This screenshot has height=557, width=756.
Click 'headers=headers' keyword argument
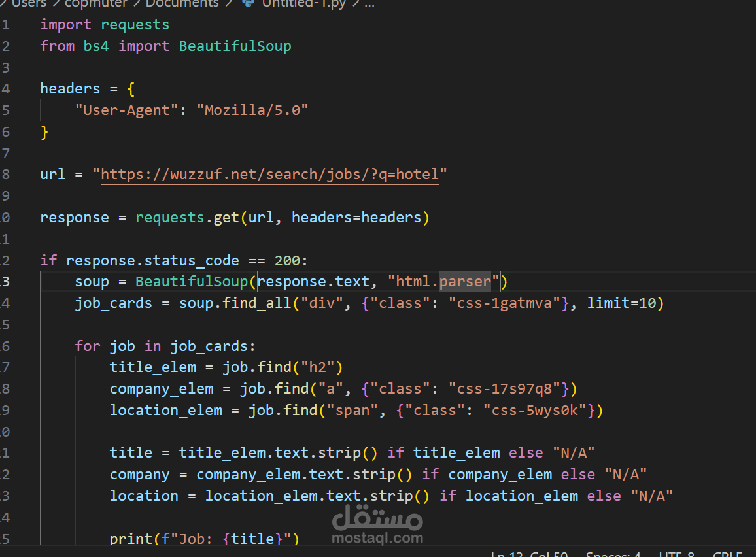[x=356, y=218]
